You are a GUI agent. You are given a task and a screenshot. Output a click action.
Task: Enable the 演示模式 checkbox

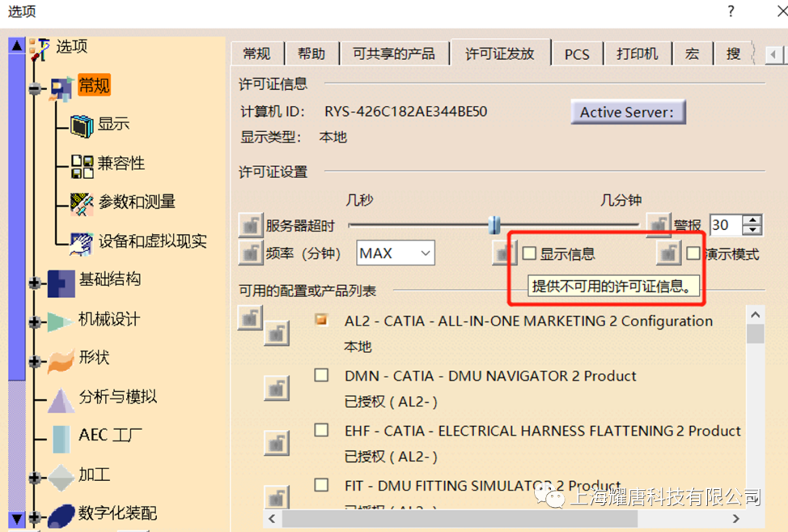[694, 253]
